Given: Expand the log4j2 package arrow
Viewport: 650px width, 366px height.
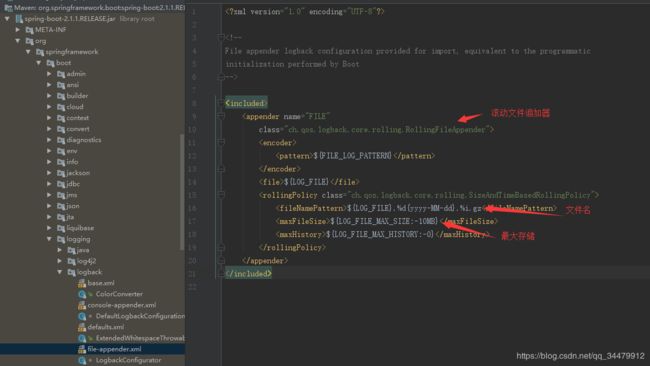Looking at the screenshot, I should tap(60, 261).
